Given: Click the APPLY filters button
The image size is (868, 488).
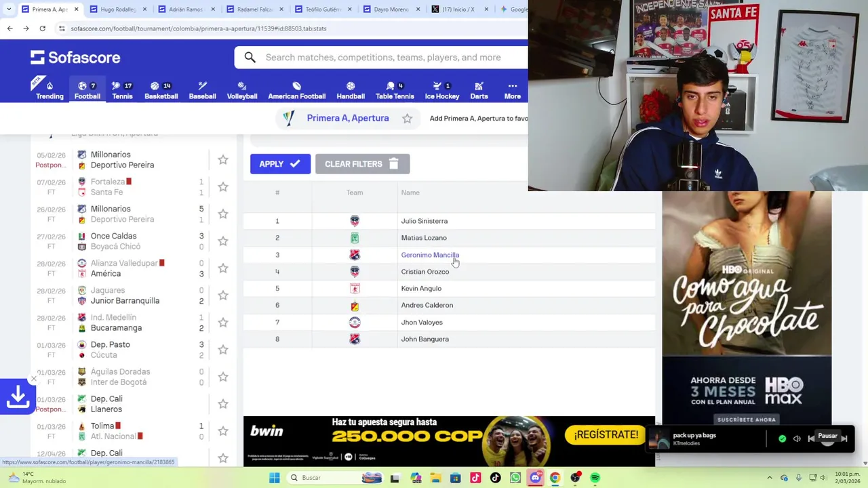Looking at the screenshot, I should click(280, 164).
